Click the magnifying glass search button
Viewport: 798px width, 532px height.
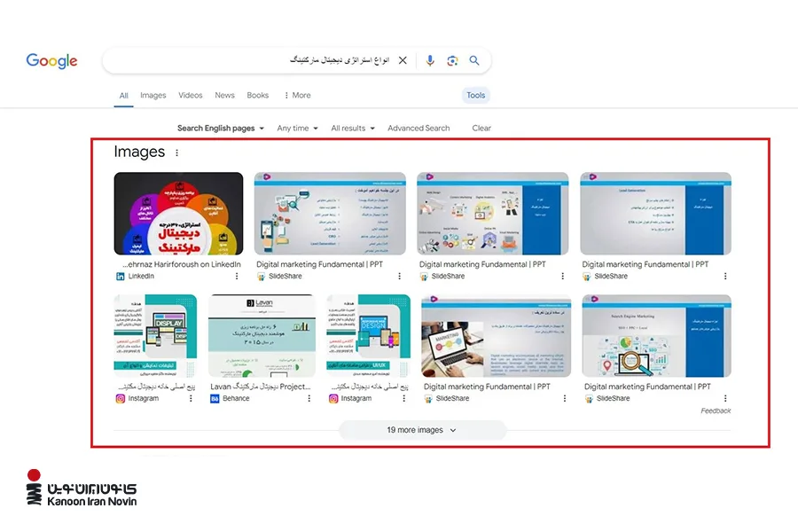pyautogui.click(x=474, y=60)
